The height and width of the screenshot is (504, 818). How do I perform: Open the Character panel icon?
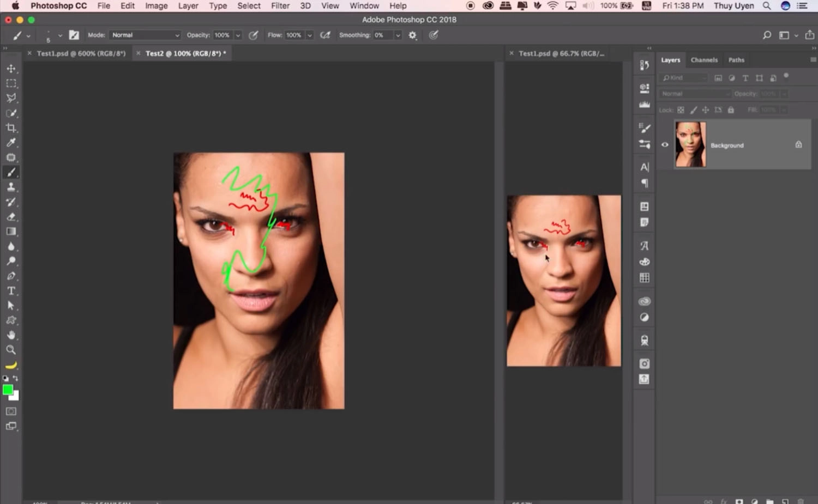tap(645, 167)
